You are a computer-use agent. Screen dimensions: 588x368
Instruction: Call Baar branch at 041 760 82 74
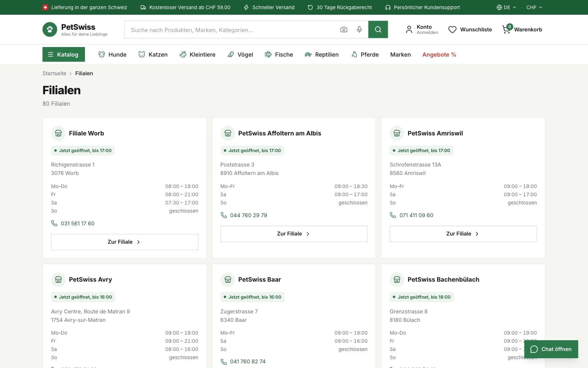pos(243,361)
